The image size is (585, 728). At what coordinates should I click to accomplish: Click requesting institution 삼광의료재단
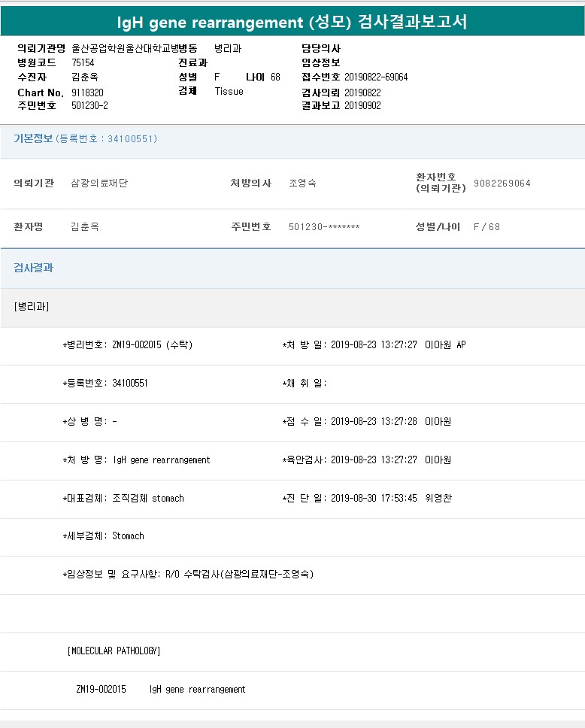tap(99, 183)
